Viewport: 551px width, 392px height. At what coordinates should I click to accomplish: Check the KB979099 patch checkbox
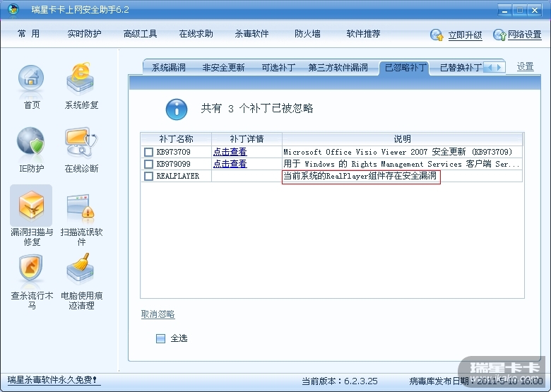pyautogui.click(x=148, y=164)
